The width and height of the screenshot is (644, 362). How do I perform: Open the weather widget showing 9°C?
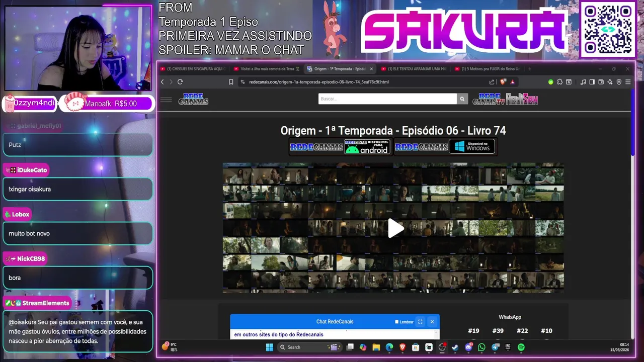[x=170, y=347]
